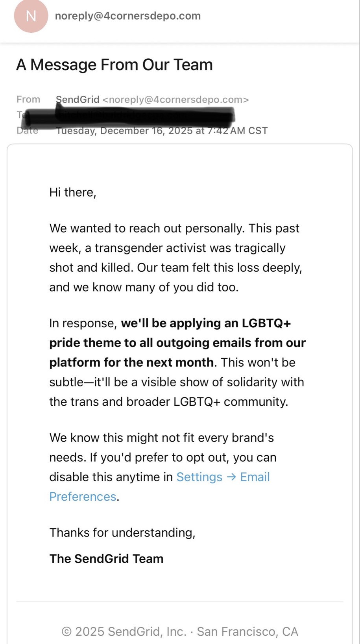Open the SendGrid sender name in From row
Image resolution: width=360 pixels, height=644 pixels.
coord(78,99)
